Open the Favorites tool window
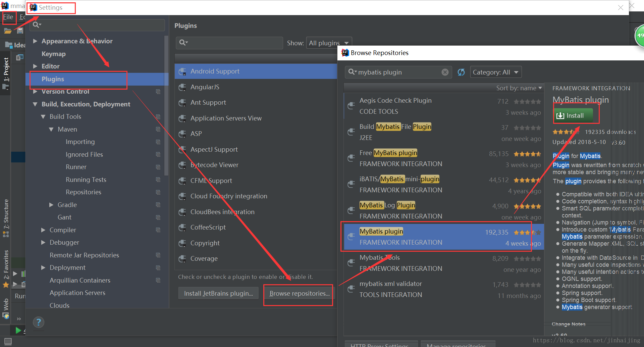 tap(6, 265)
